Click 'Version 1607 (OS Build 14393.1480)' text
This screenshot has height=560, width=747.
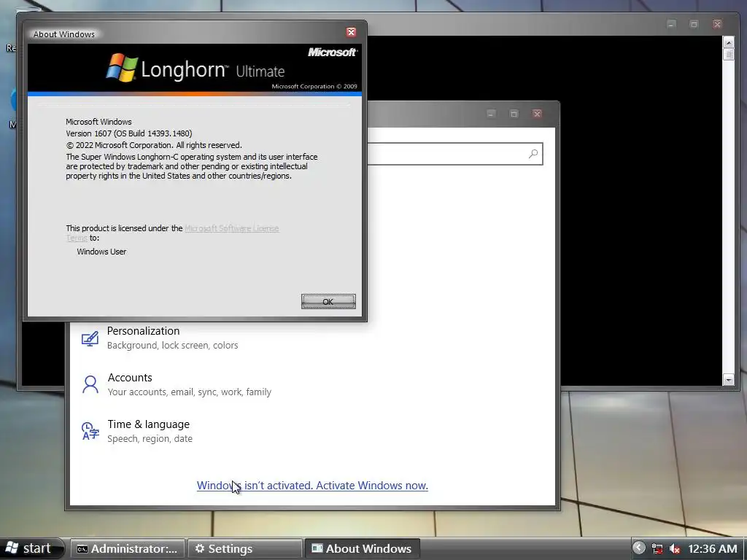(x=129, y=133)
